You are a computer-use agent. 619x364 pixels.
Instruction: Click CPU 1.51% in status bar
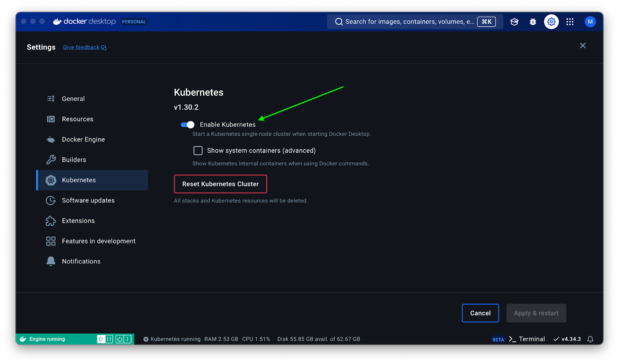[x=256, y=339]
